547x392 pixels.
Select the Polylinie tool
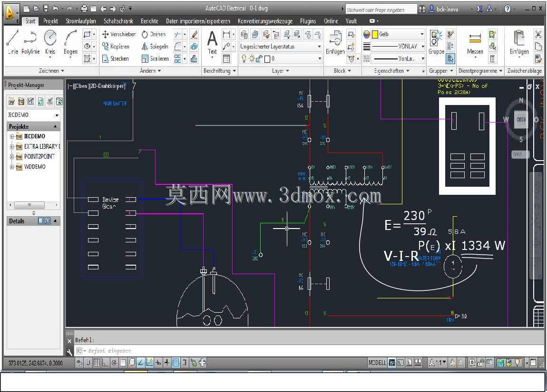click(30, 42)
